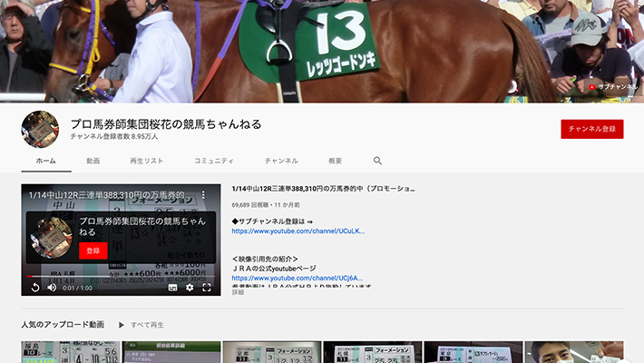
Task: Click the サブチャンネル link on the banner
Action: click(x=613, y=87)
